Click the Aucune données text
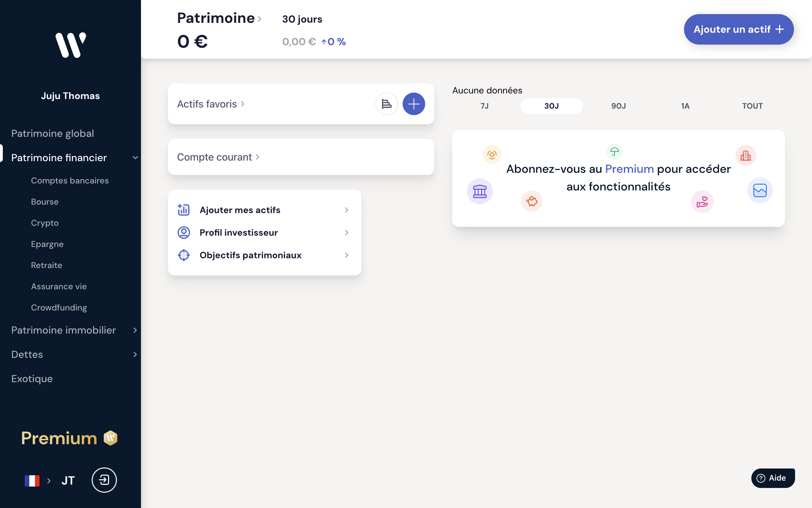 click(487, 90)
